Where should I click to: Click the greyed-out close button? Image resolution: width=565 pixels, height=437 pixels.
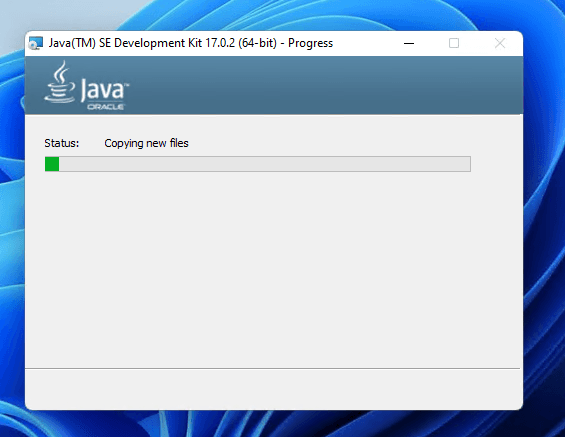(500, 43)
